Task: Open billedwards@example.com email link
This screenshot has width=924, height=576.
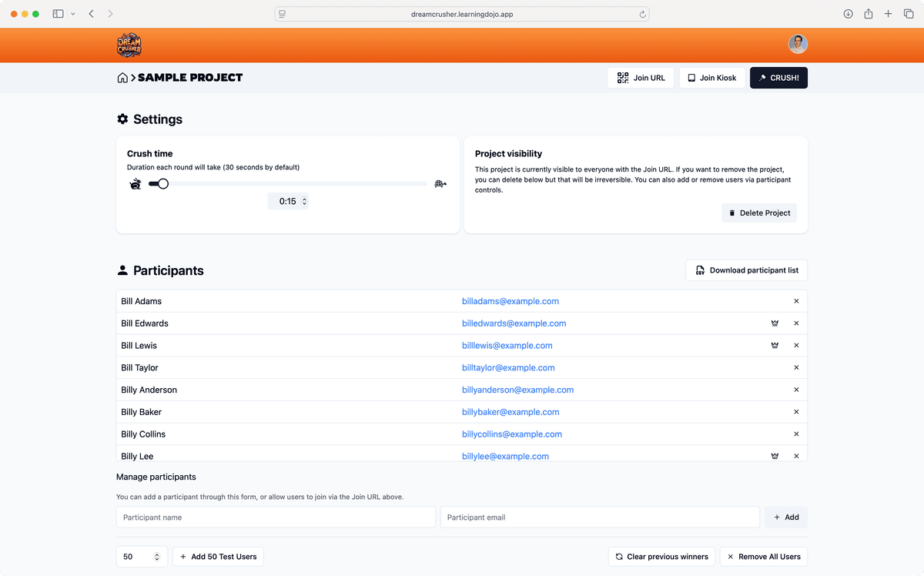Action: [514, 323]
